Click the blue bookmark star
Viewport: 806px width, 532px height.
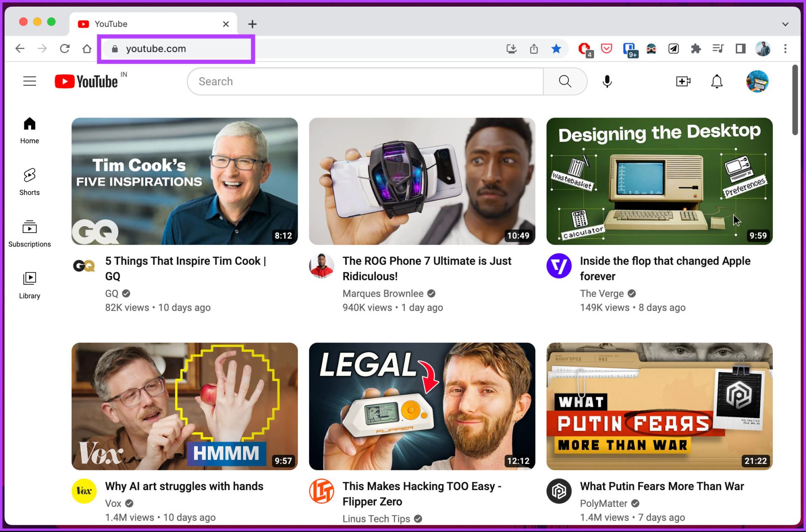tap(556, 49)
